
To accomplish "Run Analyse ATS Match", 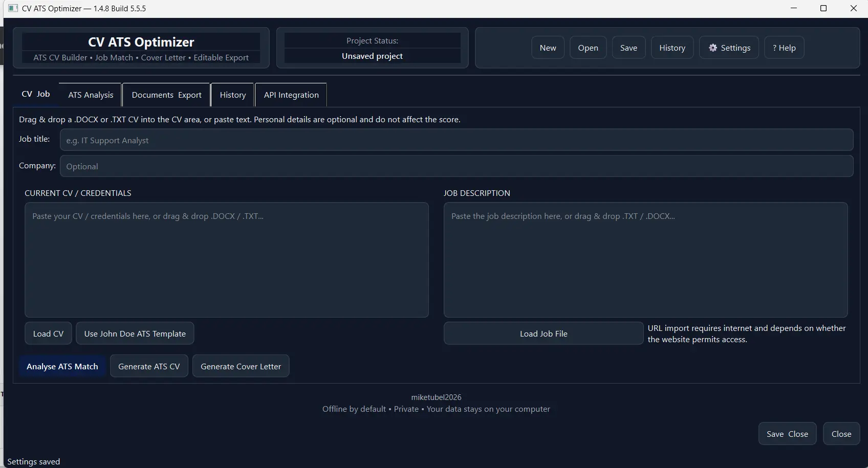I will (x=62, y=366).
